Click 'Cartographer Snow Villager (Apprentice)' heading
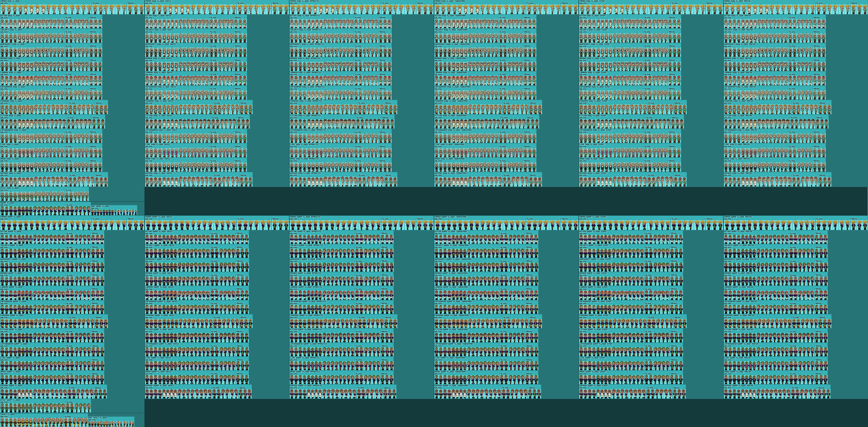Viewport: 868px width, 427px height. click(x=308, y=87)
